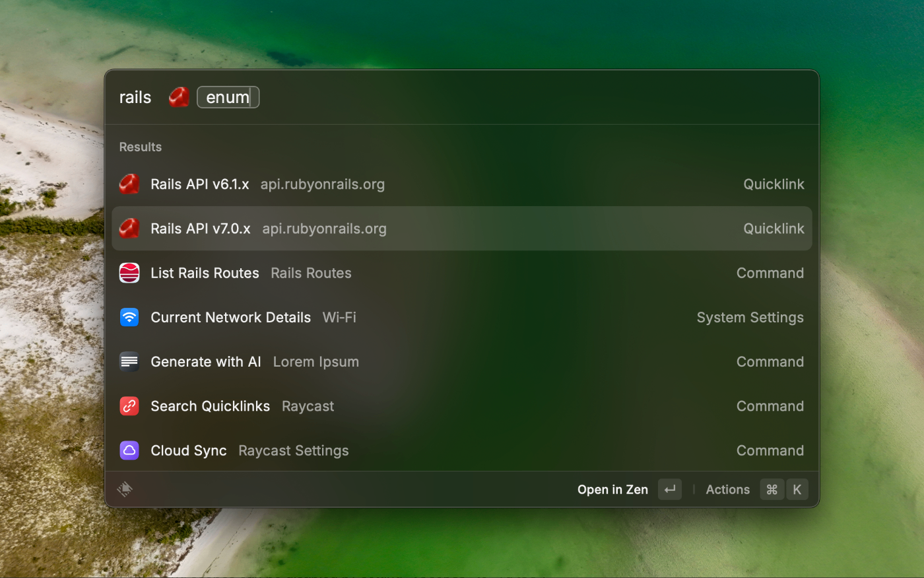This screenshot has height=578, width=924.
Task: Click the Raycast subtitle of Search Quicklinks
Action: (308, 406)
